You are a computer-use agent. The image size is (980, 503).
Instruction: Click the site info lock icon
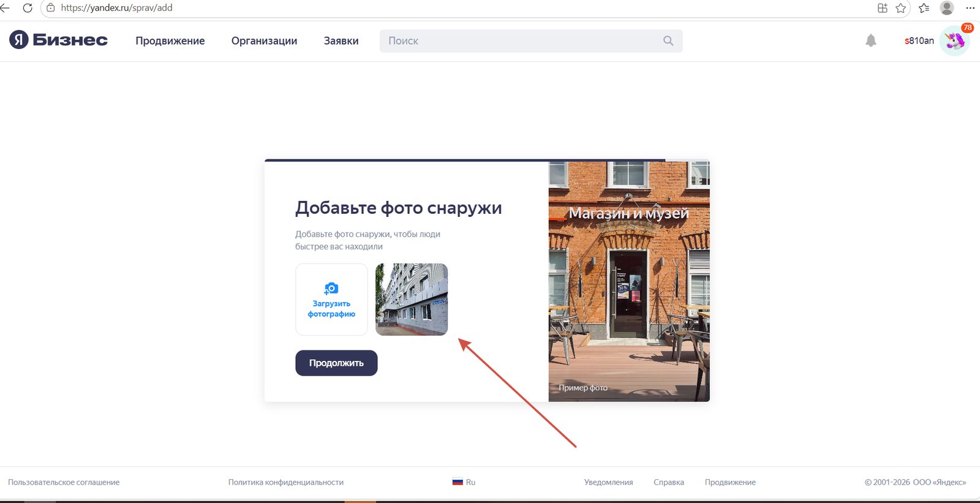pos(51,8)
